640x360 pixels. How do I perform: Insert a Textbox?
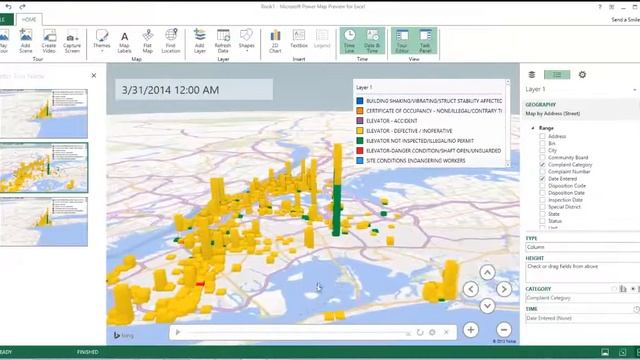point(299,39)
